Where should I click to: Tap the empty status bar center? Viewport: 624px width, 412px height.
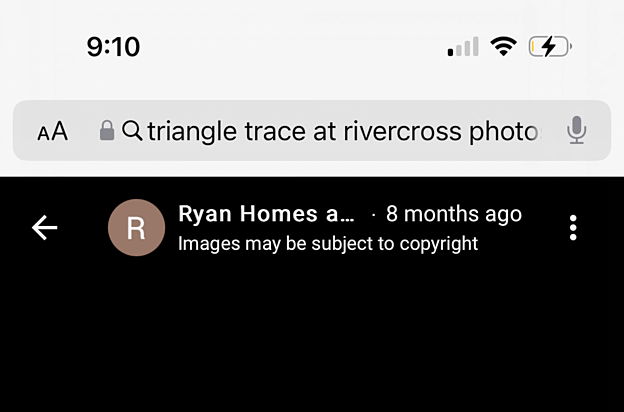294,47
